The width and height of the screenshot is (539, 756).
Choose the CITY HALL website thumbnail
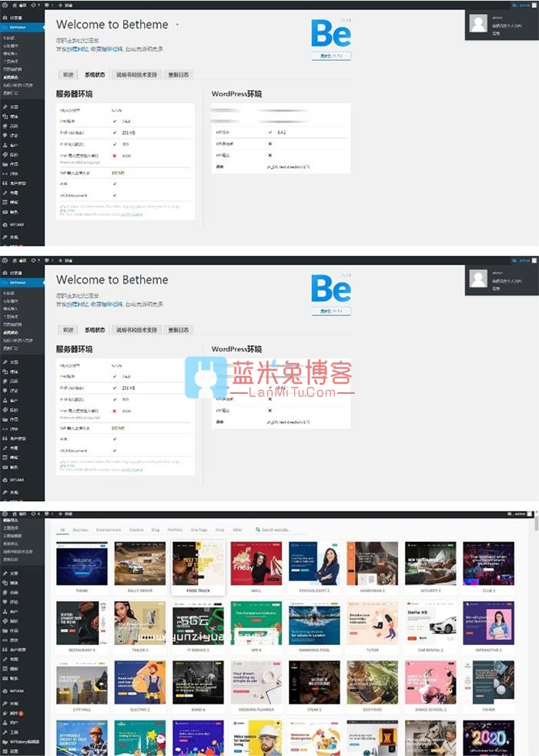(x=82, y=683)
